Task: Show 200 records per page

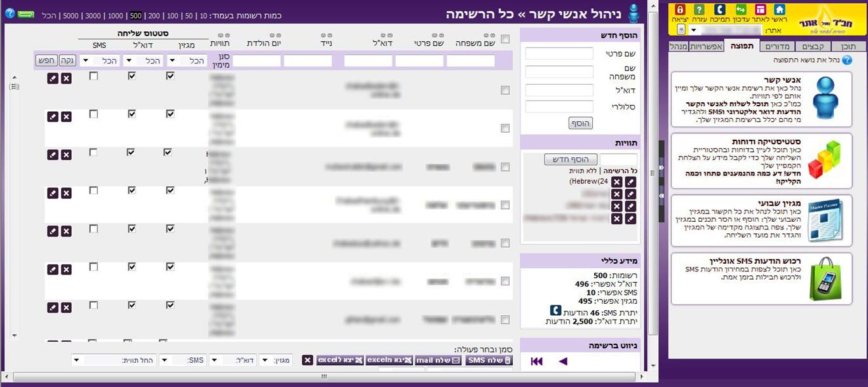Action: 154,15
